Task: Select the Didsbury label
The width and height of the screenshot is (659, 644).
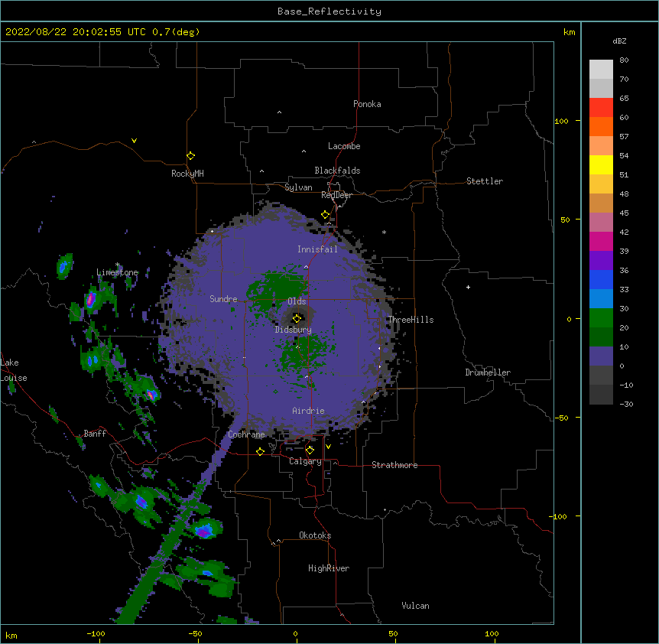Action: 294,330
